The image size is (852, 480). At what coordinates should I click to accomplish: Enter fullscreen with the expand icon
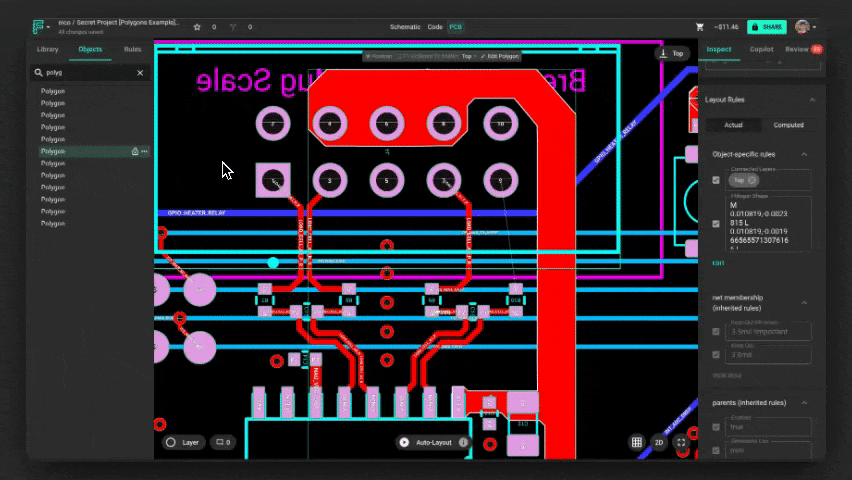[x=681, y=442]
